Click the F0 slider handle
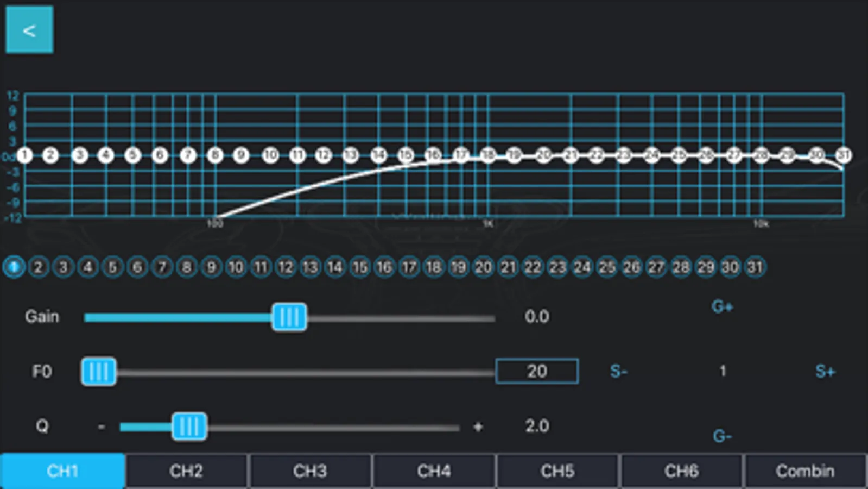868x489 pixels. point(99,372)
